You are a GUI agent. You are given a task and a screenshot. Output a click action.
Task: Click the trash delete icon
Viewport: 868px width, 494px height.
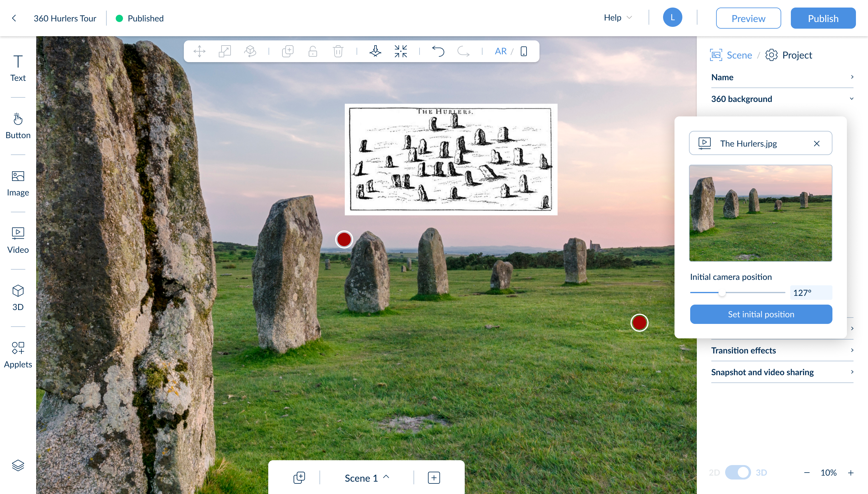[338, 51]
